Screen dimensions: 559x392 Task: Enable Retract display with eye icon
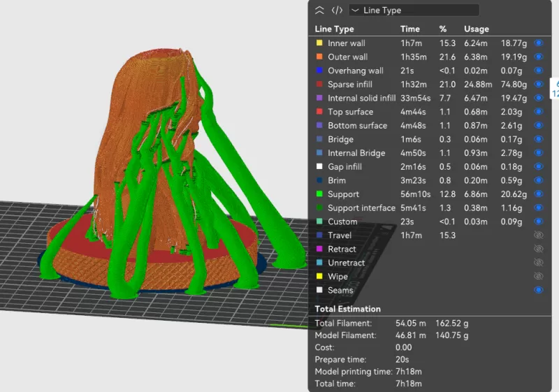point(538,249)
